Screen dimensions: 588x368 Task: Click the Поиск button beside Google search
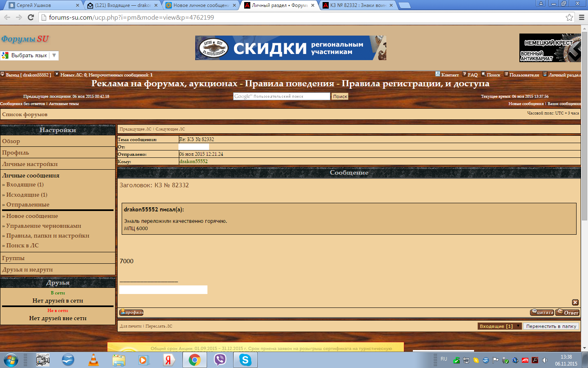(340, 96)
